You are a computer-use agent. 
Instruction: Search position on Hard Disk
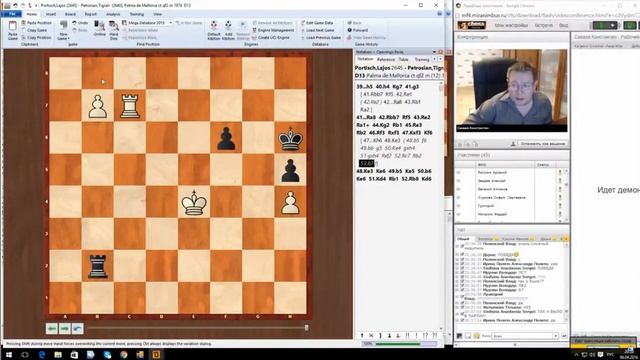tap(113, 30)
